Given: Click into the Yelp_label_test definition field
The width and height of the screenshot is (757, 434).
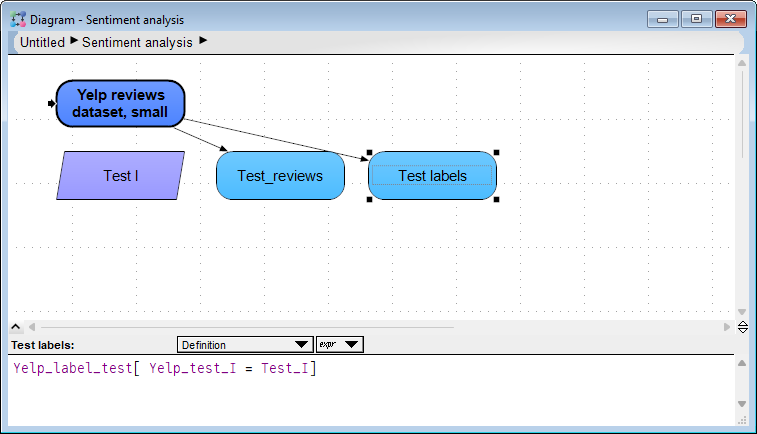Looking at the screenshot, I should pyautogui.click(x=372, y=390).
